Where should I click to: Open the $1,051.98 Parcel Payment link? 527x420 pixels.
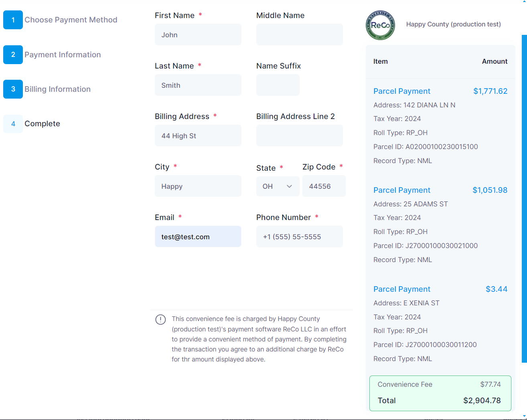pos(401,190)
